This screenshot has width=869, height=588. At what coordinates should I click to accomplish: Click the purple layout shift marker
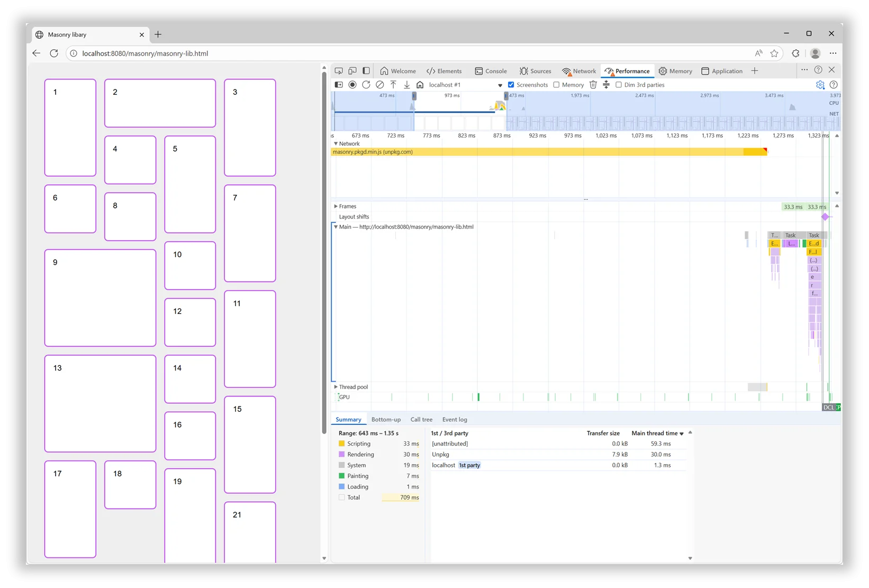pos(825,217)
